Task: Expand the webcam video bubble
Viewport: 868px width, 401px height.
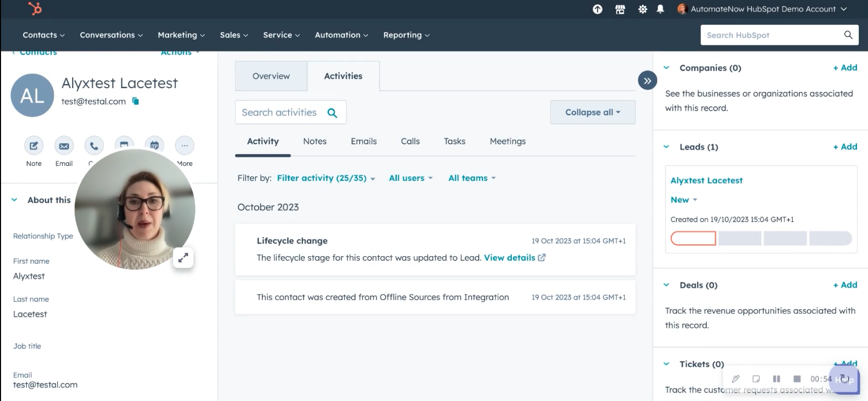Action: (183, 258)
